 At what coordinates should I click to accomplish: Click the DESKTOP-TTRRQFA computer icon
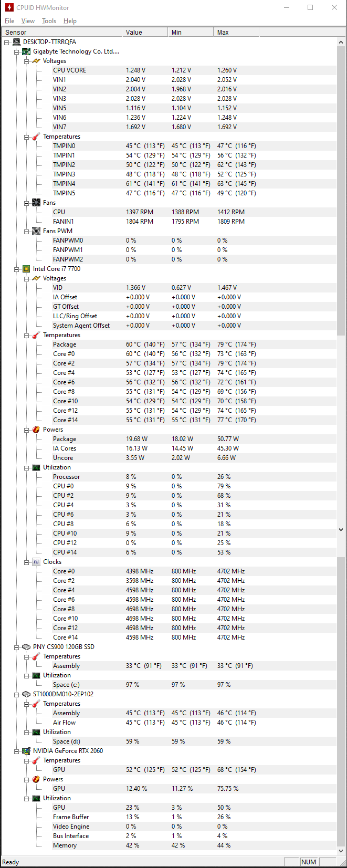pyautogui.click(x=16, y=42)
